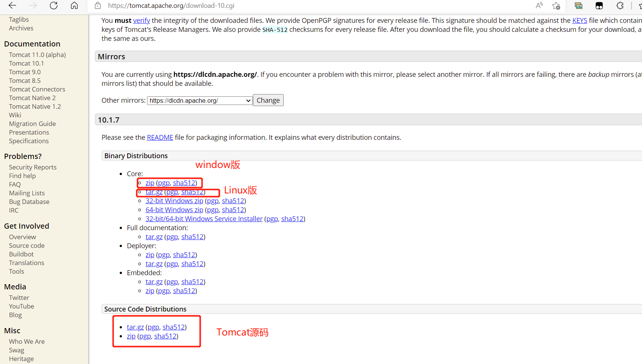Screen dimensions: 642x364
Task: Open Tomcat 11.0 (alpha) documentation
Action: click(x=38, y=55)
